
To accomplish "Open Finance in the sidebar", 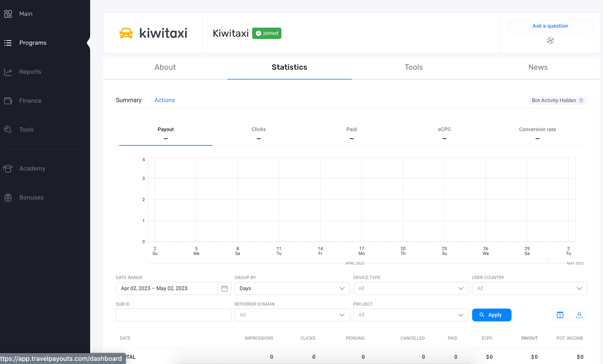I will click(30, 101).
